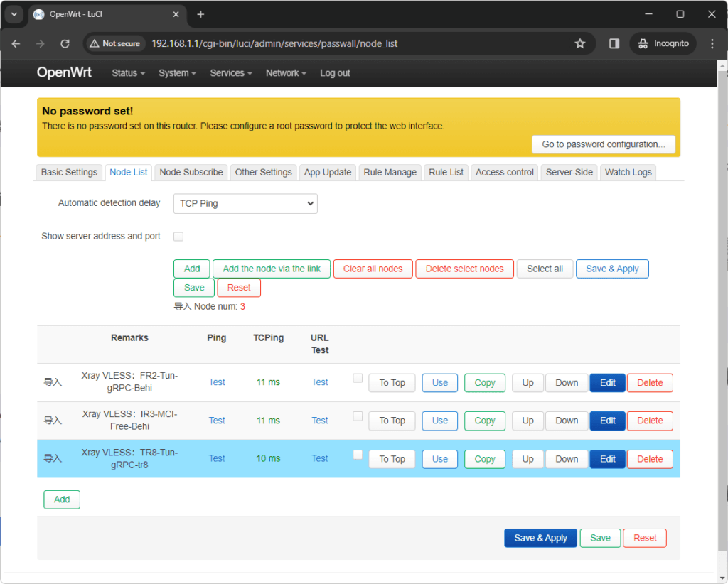Move FR2-Tun-gRPC-Behi node Down

pos(567,383)
